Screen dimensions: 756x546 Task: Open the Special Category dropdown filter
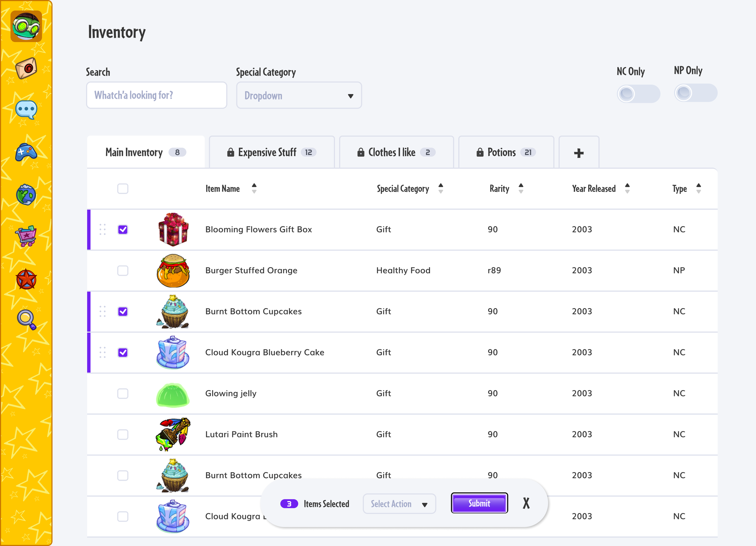tap(299, 95)
